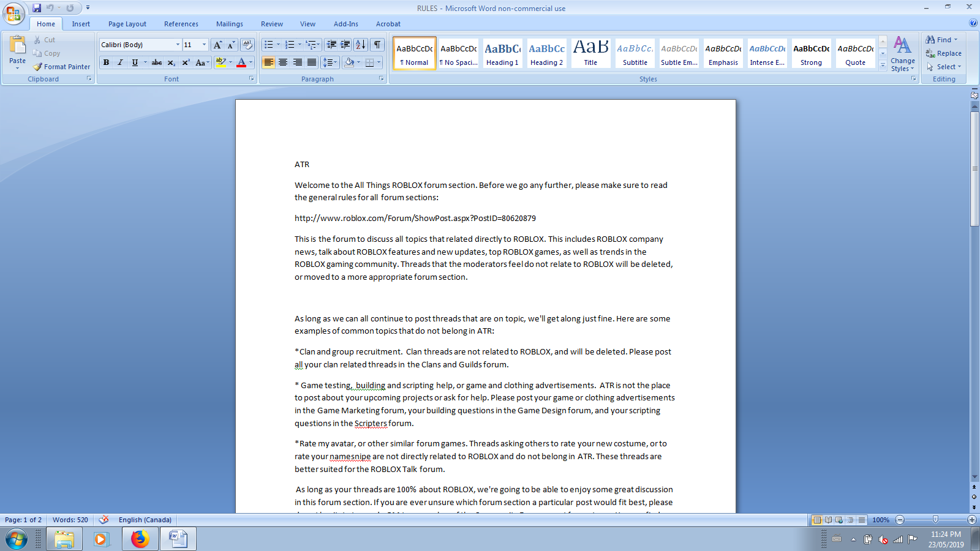
Task: Open the multilevel list tool
Action: 312,45
